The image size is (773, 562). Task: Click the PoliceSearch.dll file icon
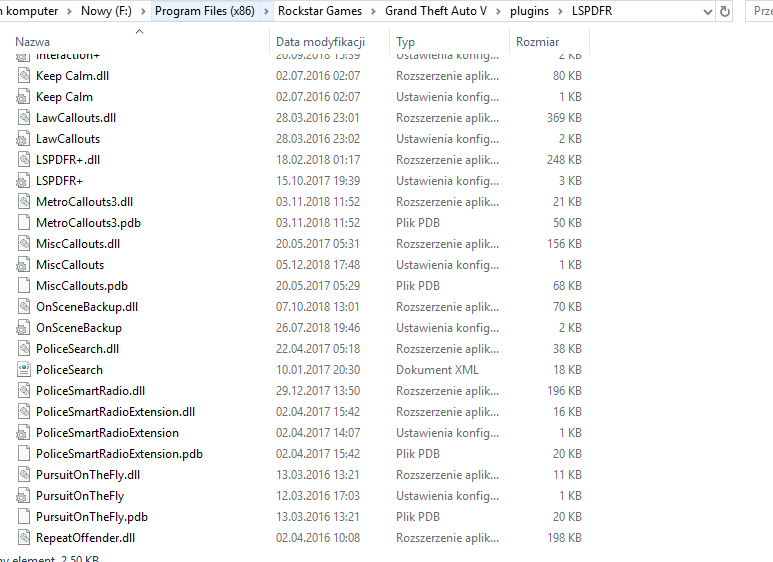point(23,349)
